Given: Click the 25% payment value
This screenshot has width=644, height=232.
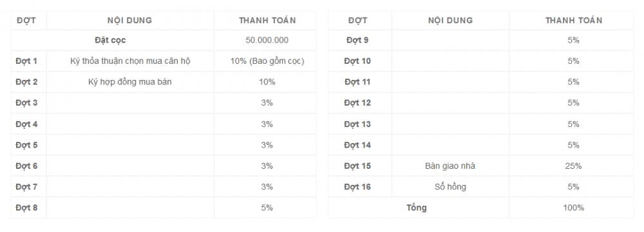Looking at the screenshot, I should (573, 166).
